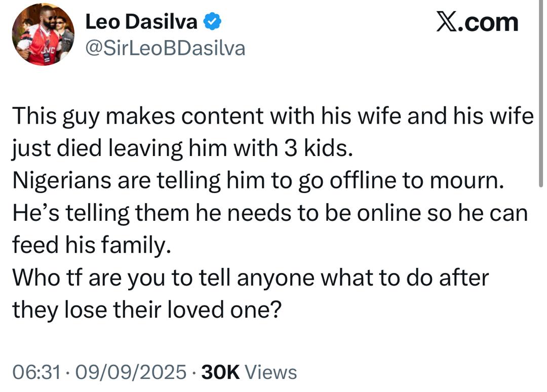Open the "Leo Dasilva" display name

(142, 22)
